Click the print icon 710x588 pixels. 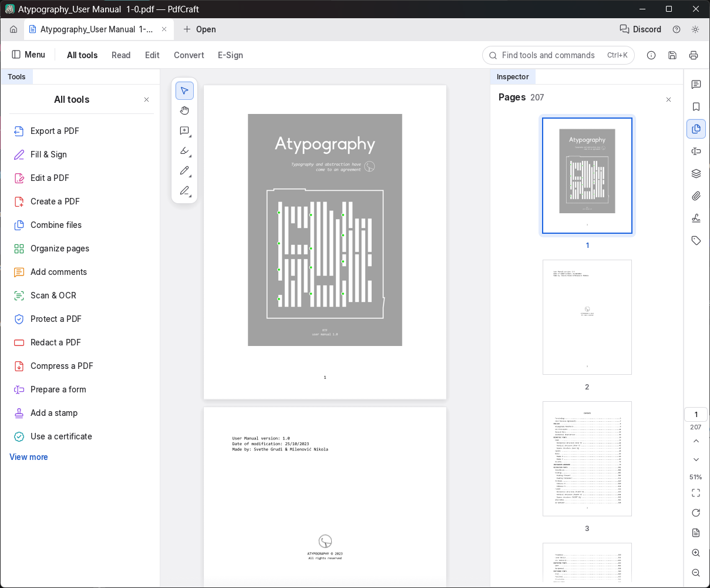click(694, 55)
